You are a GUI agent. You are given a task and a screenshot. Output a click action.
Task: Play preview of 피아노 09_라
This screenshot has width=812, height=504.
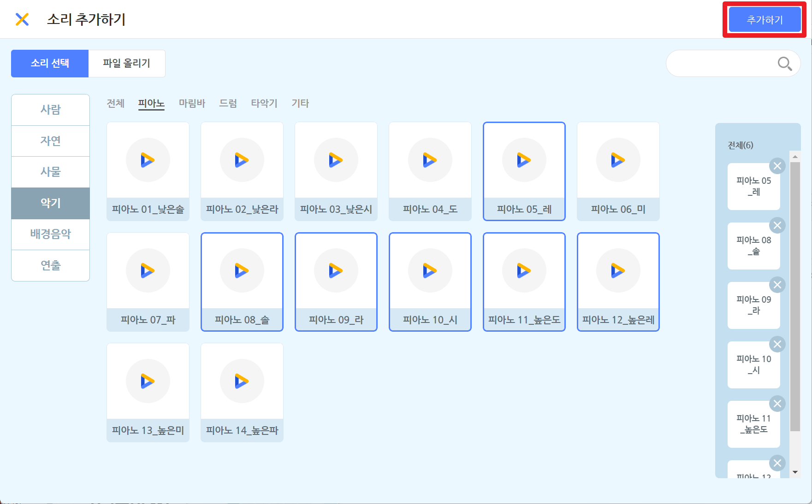click(336, 270)
